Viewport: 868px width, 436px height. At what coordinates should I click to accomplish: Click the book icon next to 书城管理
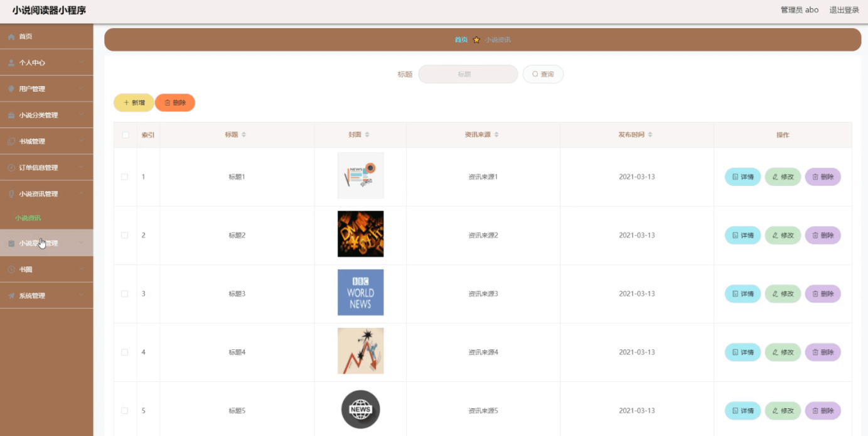(10, 141)
